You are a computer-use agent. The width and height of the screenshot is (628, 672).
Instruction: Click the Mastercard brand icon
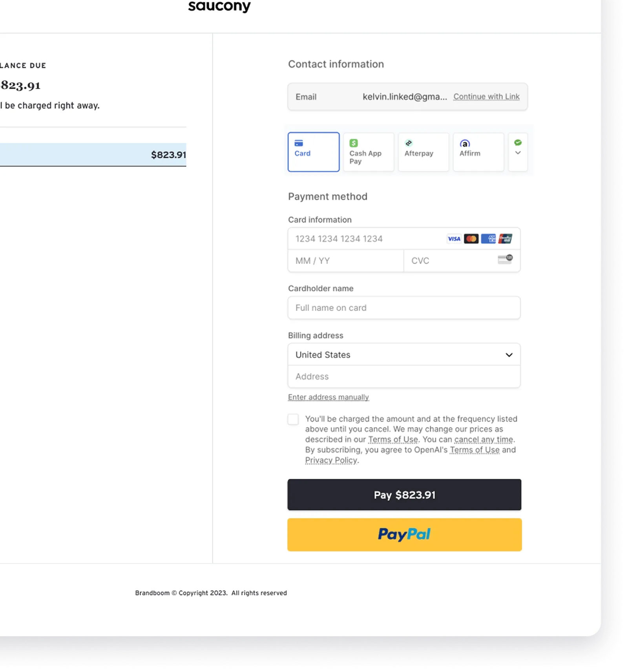point(471,239)
